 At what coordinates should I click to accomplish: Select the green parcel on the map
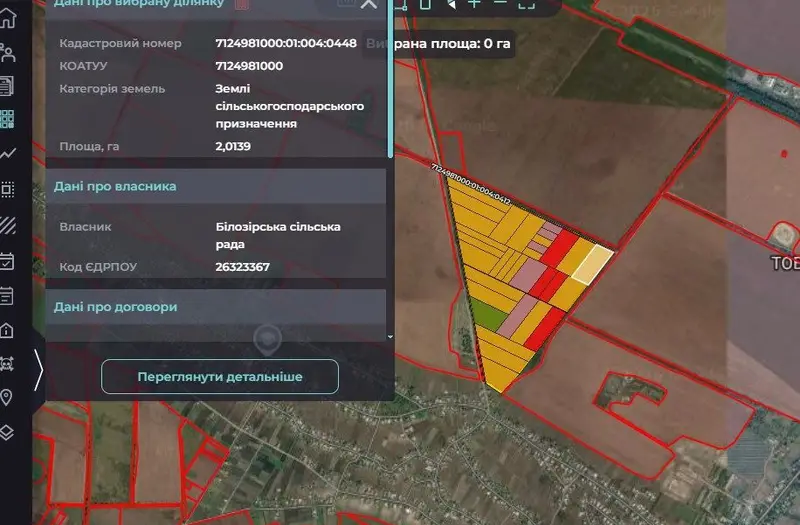[x=486, y=314]
